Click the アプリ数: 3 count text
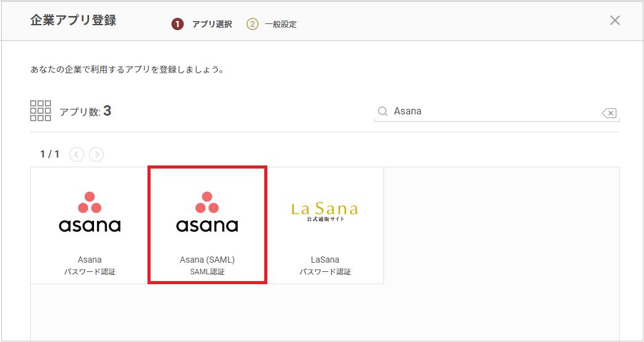Image resolution: width=644 pixels, height=342 pixels. pos(85,111)
